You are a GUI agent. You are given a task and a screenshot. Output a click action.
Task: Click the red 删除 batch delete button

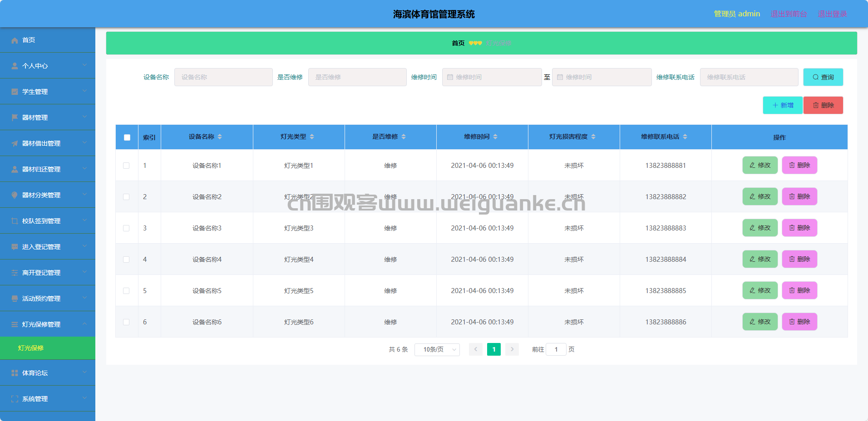(x=823, y=105)
